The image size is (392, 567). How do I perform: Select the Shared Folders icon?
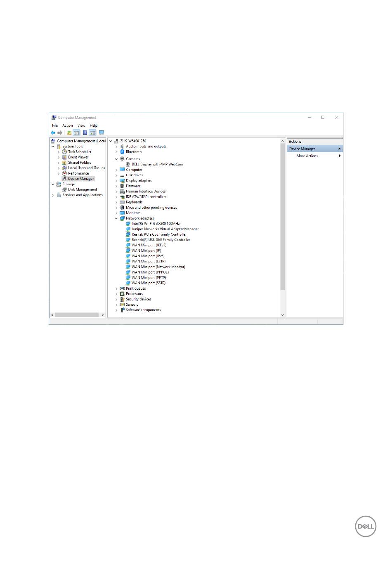pyautogui.click(x=64, y=163)
